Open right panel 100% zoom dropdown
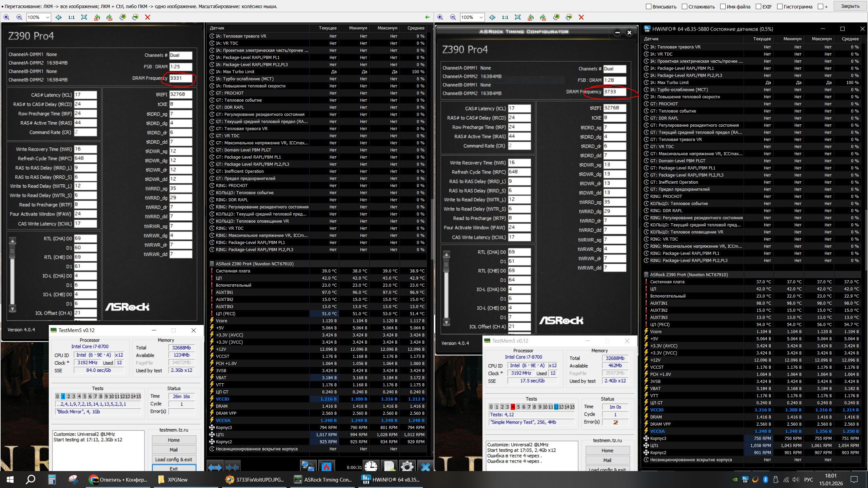Image resolution: width=868 pixels, height=488 pixels. point(481,17)
